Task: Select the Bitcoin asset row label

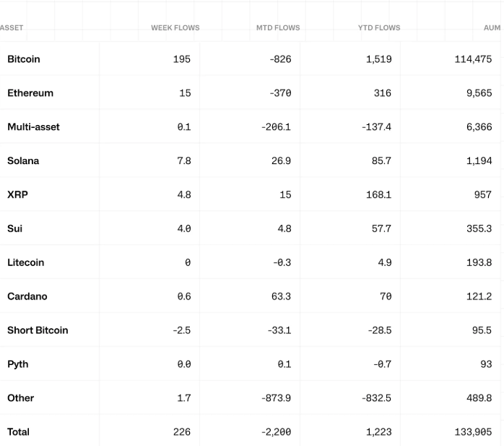Action: pos(24,59)
